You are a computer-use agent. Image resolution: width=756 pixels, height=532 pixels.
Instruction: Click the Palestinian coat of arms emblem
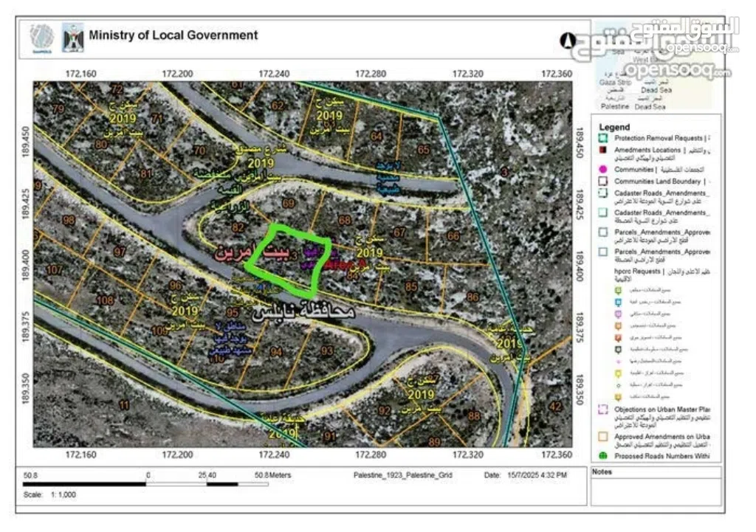pos(72,38)
